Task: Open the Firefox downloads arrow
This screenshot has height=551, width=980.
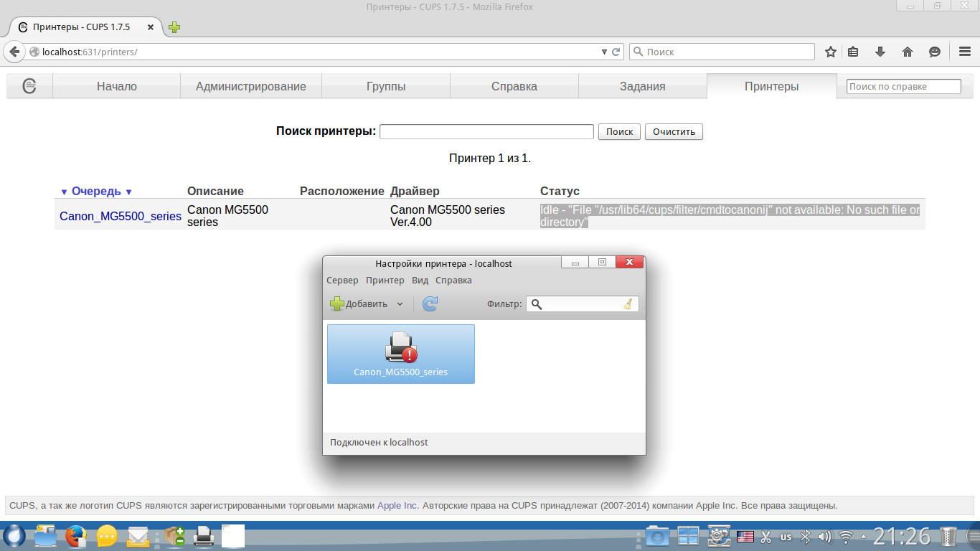Action: (x=880, y=52)
